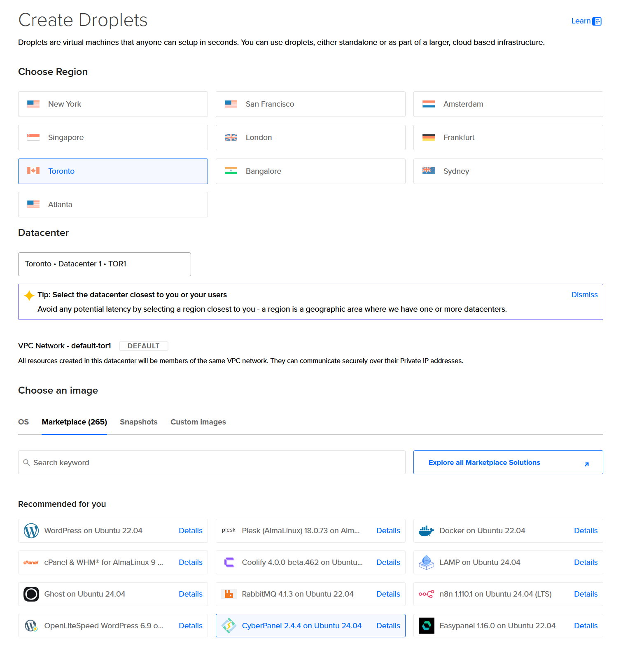Click the RabbitMQ orange icon
This screenshot has height=653, width=644.
[229, 594]
